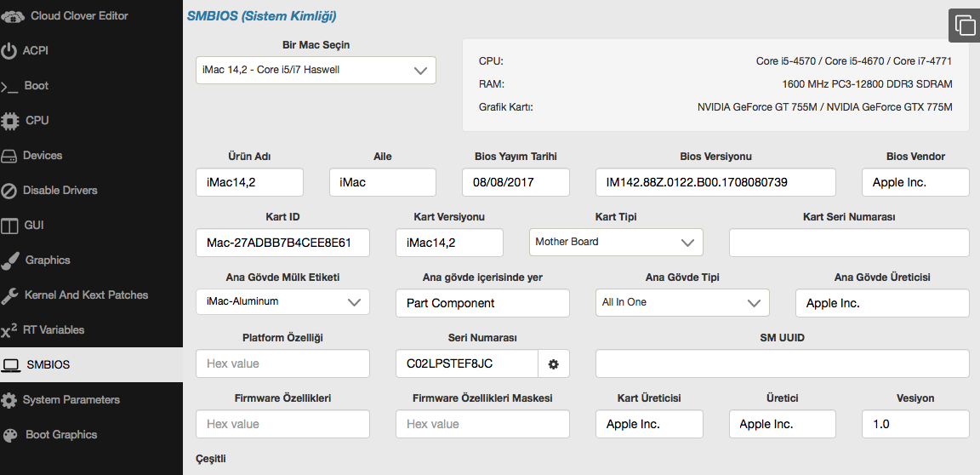980x475 pixels.
Task: Expand the Bir Mac Seçin model dropdown
Action: pyautogui.click(x=316, y=71)
